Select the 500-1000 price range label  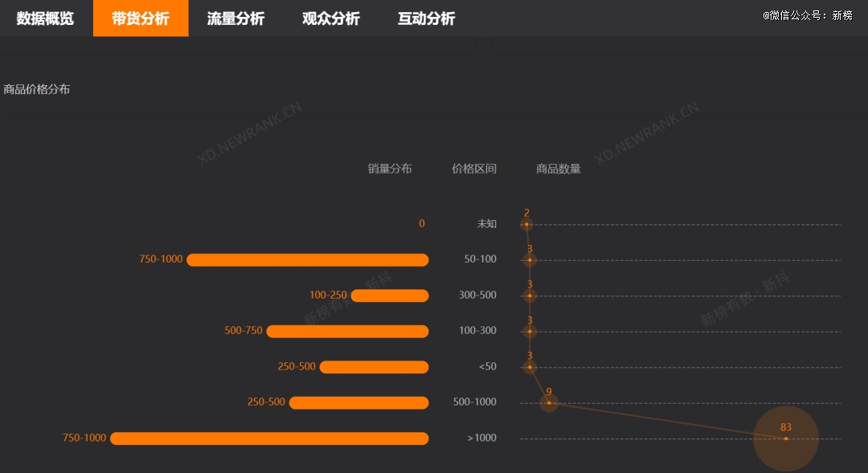pos(474,402)
